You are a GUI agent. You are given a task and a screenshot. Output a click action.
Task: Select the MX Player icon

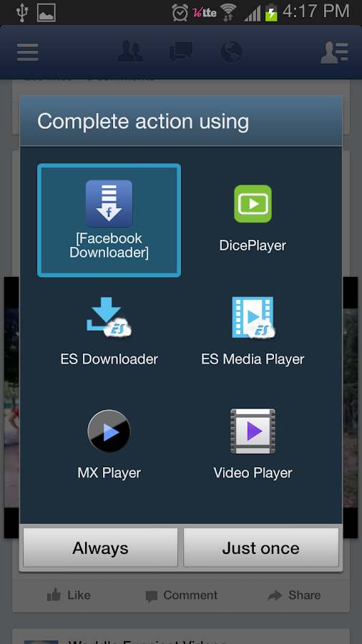coord(109,431)
